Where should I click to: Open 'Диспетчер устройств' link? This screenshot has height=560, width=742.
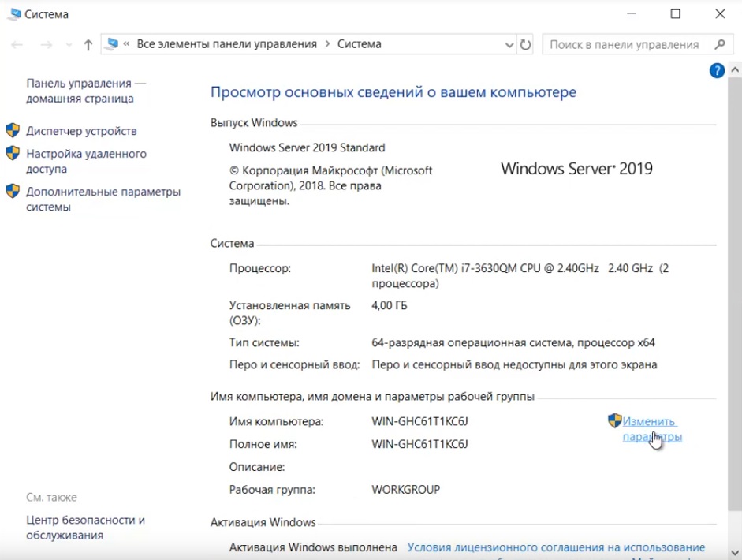(81, 131)
